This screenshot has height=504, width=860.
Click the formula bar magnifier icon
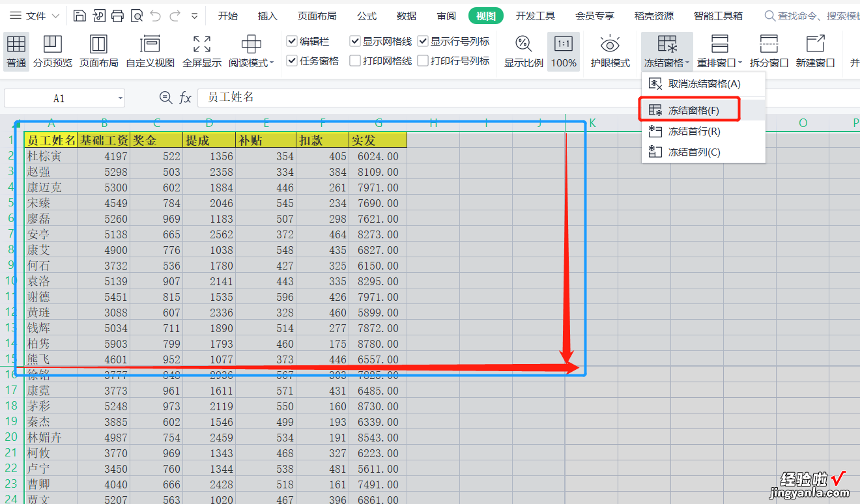166,98
